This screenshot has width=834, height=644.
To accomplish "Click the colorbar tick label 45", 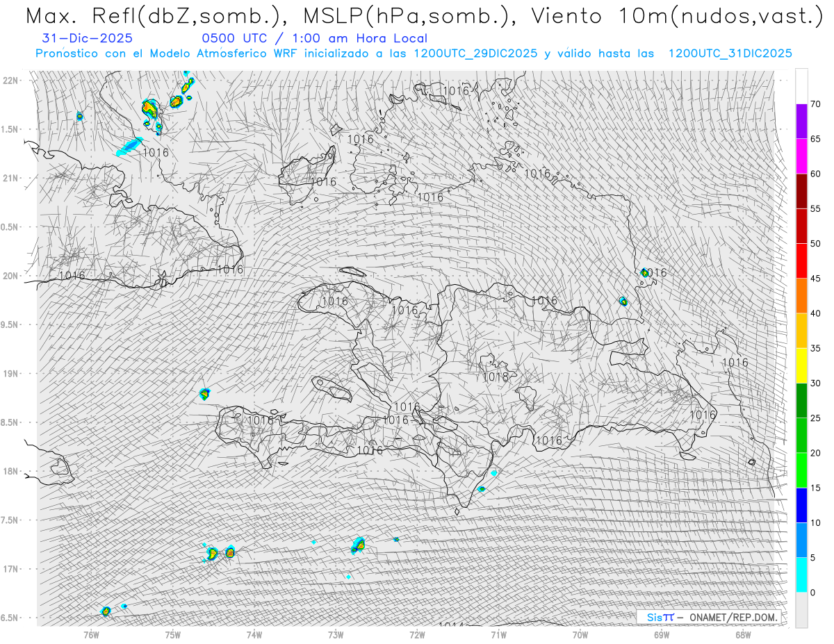I will [816, 279].
